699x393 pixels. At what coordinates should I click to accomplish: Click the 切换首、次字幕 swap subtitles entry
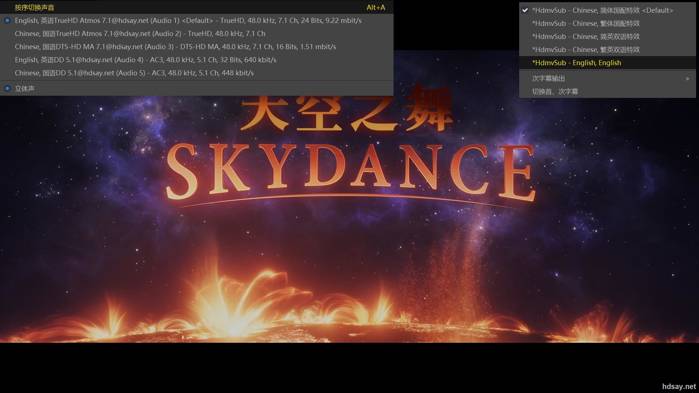click(607, 91)
